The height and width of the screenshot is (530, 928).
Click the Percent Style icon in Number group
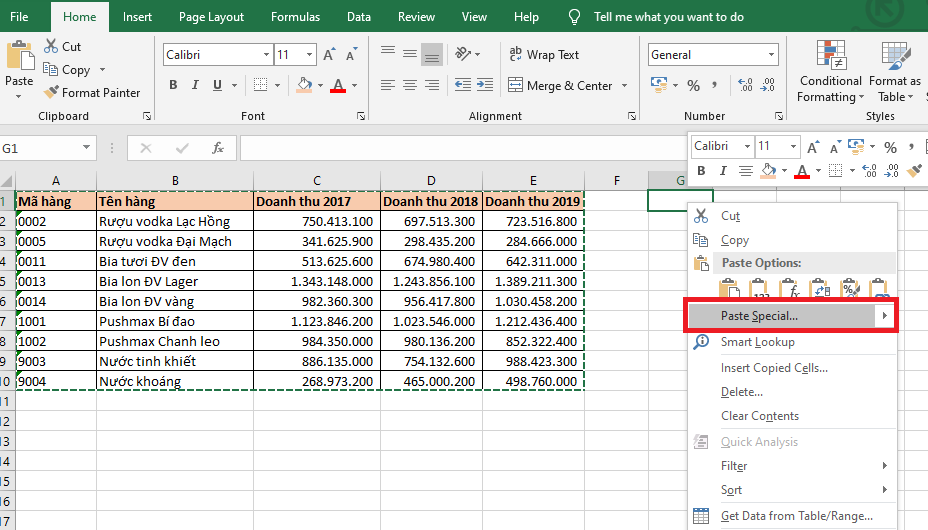click(x=692, y=86)
